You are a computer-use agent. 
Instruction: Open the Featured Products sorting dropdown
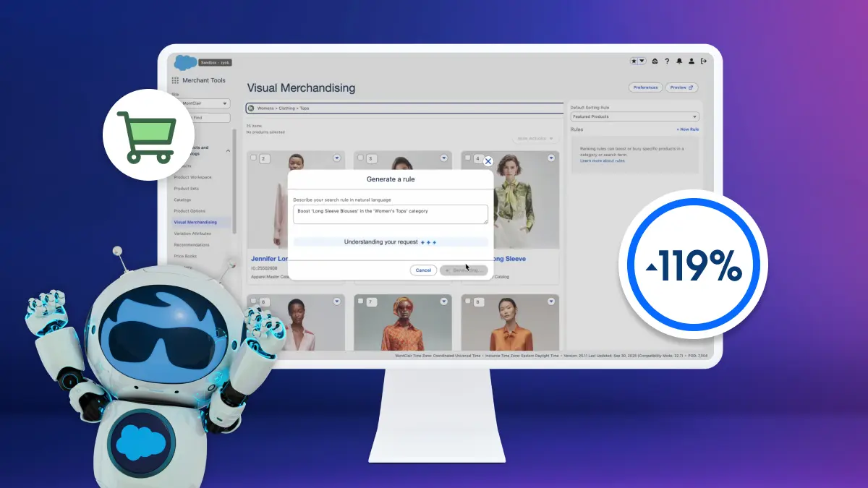(x=635, y=116)
